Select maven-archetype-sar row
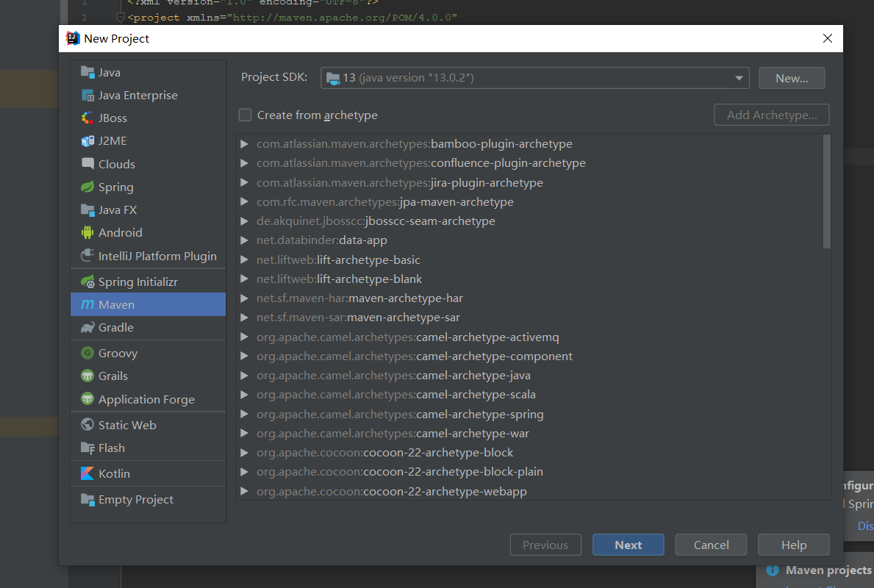 [x=529, y=317]
